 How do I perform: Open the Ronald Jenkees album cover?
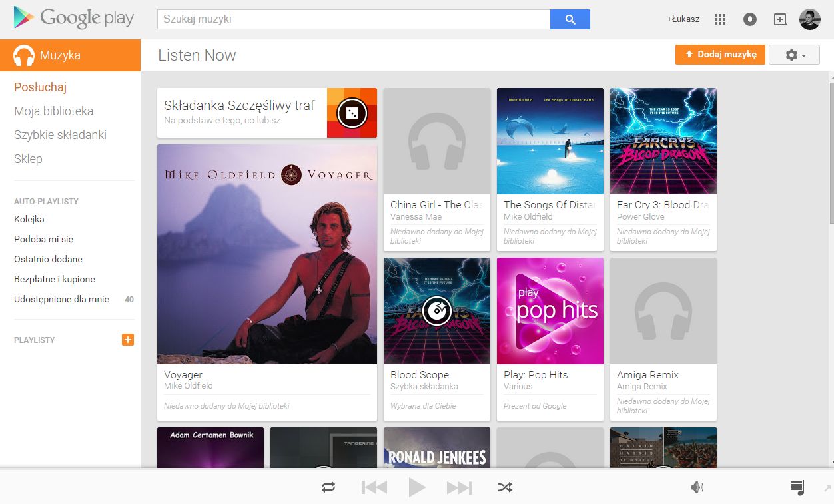coord(437,447)
